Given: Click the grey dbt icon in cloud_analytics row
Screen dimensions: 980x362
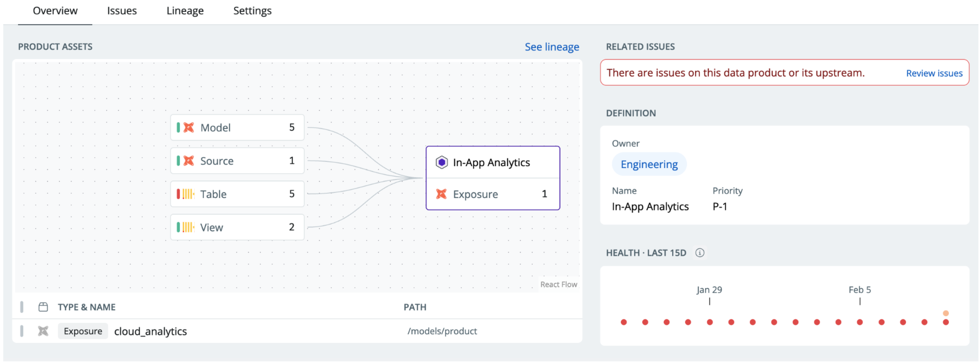Looking at the screenshot, I should click(x=44, y=331).
